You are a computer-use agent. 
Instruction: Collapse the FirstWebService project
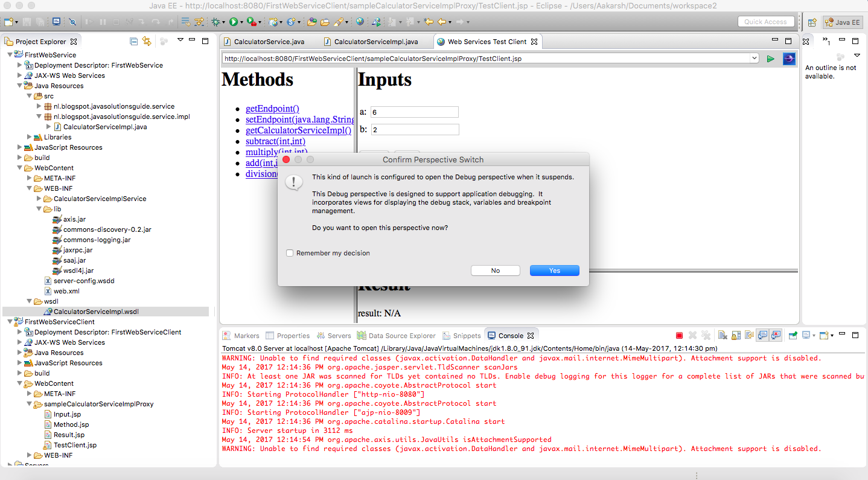point(8,54)
